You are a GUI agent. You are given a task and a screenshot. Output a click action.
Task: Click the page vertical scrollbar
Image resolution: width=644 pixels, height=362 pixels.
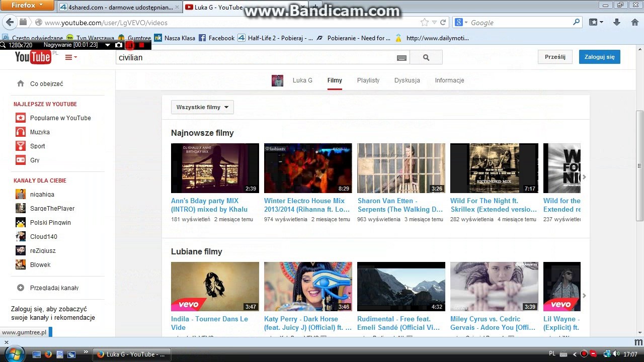coord(639,166)
